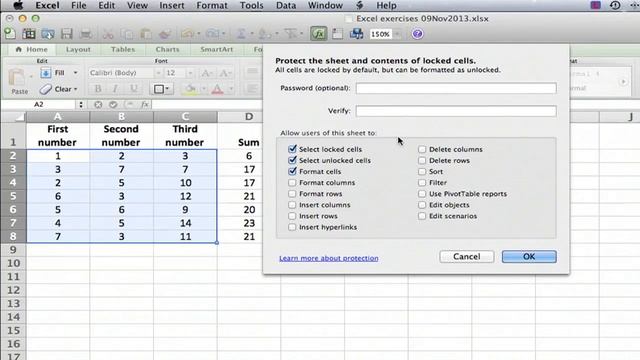Click the AutoSum sigma icon

(241, 34)
